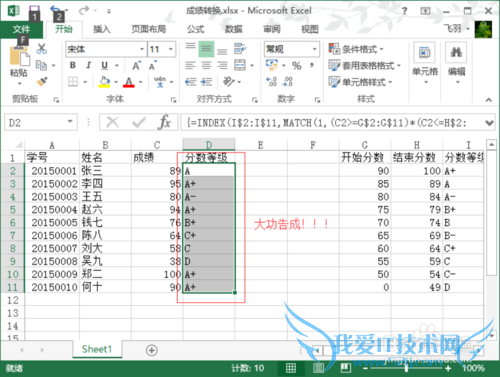Switch to the 公式 Formulas tab
The height and width of the screenshot is (377, 500).
(x=196, y=29)
